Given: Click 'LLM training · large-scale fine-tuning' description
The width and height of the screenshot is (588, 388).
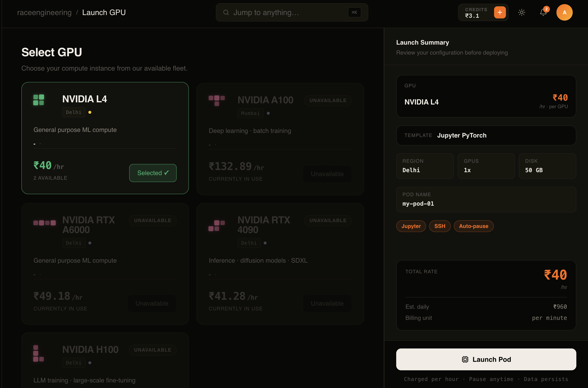Looking at the screenshot, I should coord(84,380).
